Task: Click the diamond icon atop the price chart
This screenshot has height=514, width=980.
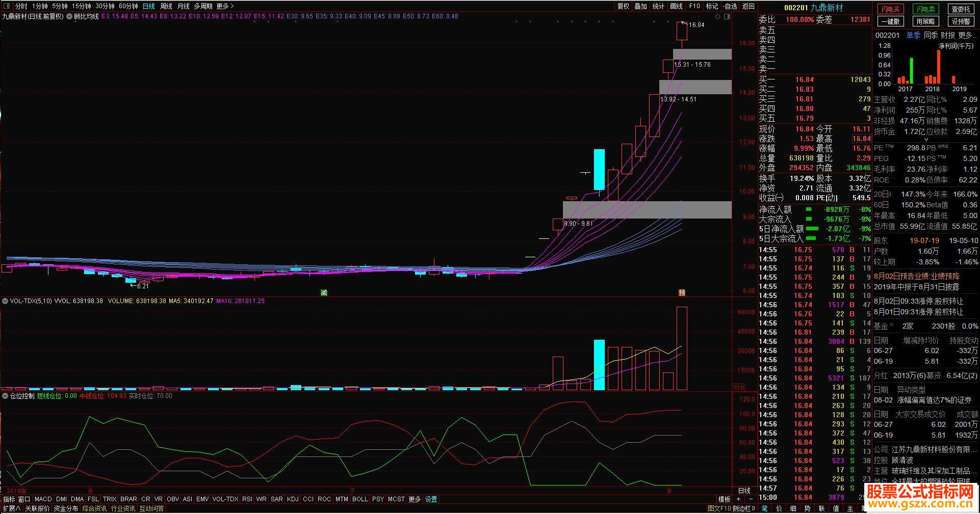Action: [718, 17]
